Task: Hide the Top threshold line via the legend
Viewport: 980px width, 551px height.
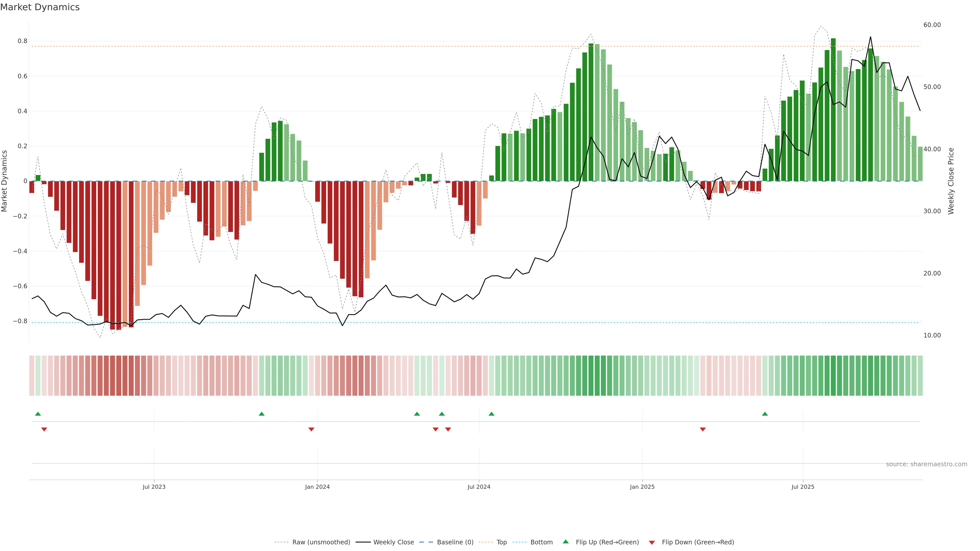Action: [x=501, y=542]
